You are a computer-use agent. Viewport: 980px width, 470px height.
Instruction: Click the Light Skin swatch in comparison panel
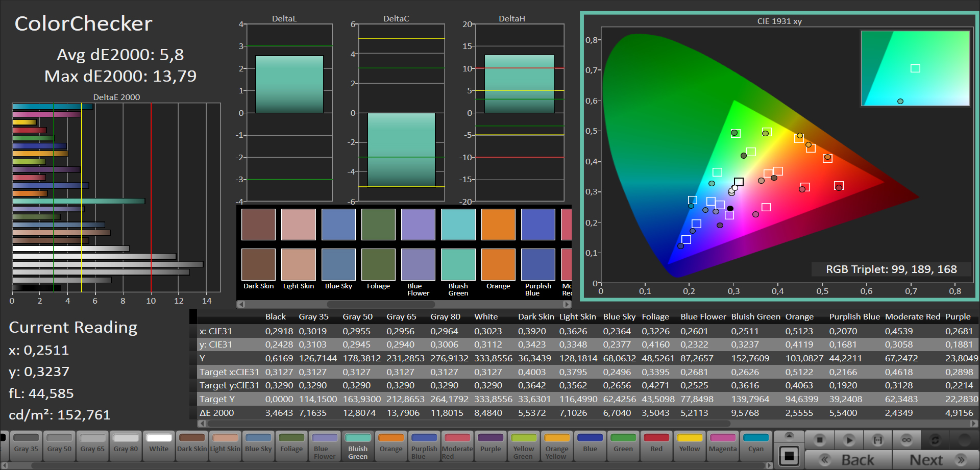(299, 244)
